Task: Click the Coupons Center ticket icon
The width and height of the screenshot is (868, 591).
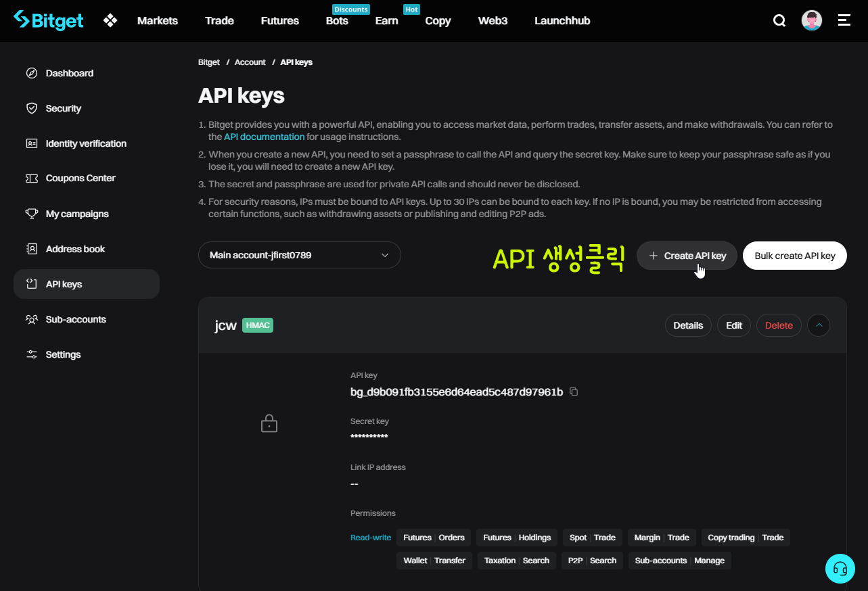Action: click(x=32, y=179)
